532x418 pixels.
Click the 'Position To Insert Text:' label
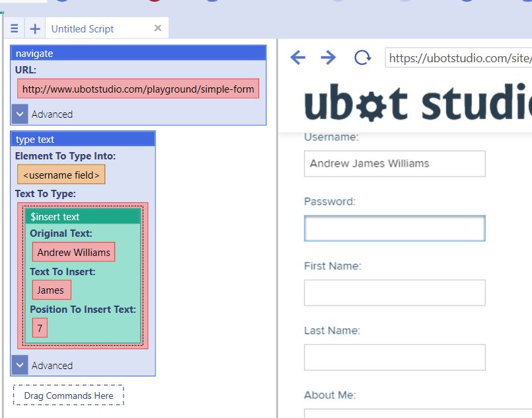point(83,310)
